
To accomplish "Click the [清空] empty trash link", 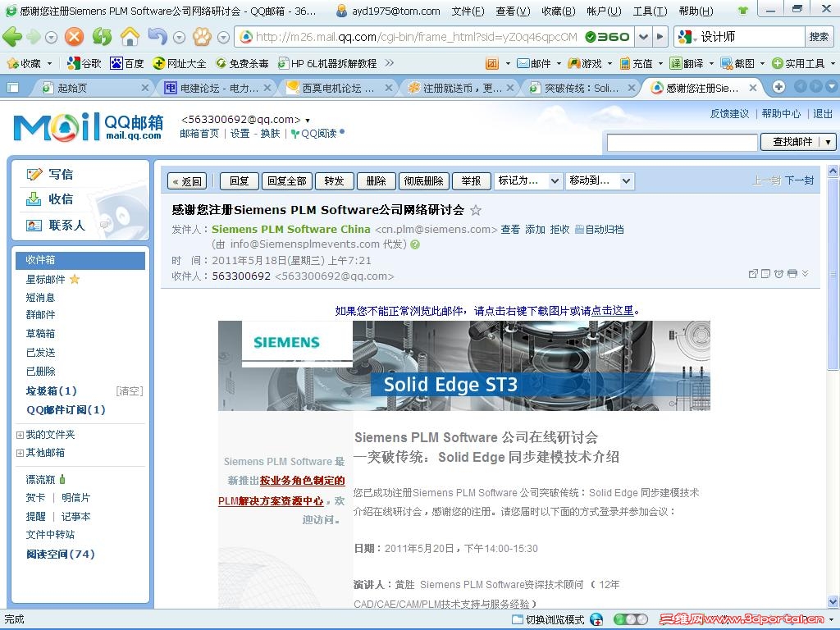I will click(x=129, y=391).
